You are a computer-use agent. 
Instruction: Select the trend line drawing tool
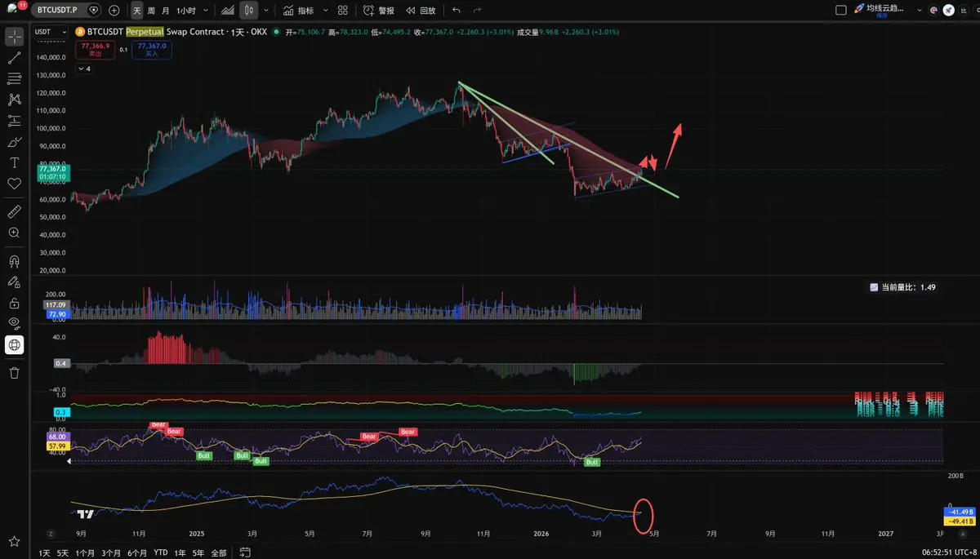(14, 58)
